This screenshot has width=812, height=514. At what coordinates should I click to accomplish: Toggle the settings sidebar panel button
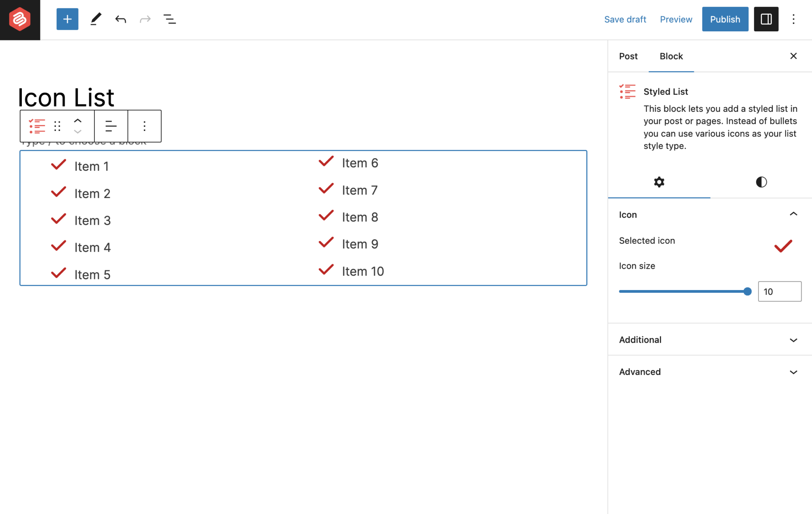coord(766,19)
